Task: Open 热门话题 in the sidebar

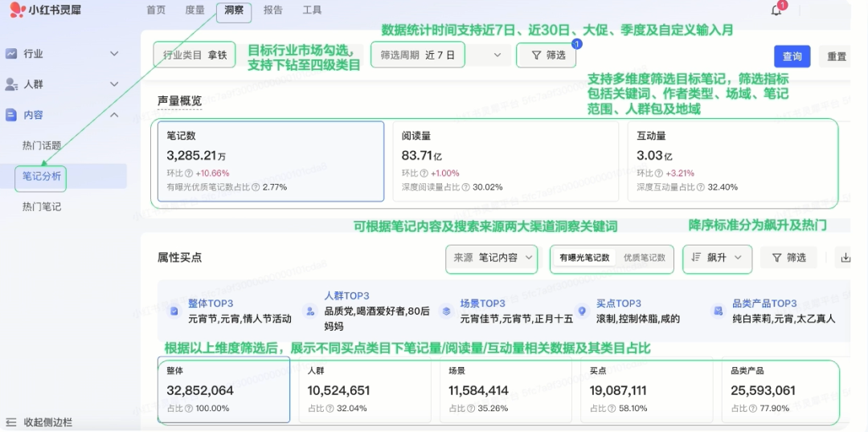Action: [x=42, y=145]
